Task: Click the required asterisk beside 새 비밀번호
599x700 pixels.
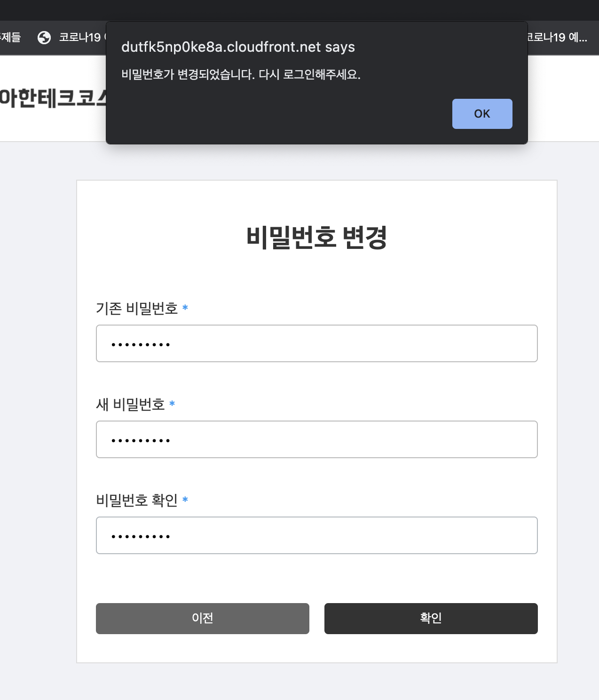Action: point(173,404)
